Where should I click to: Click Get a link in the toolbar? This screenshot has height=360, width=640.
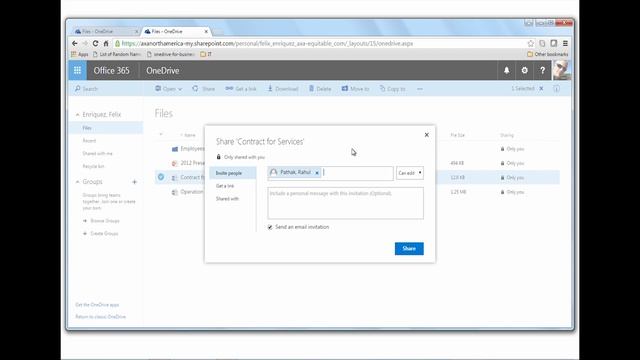click(x=241, y=89)
